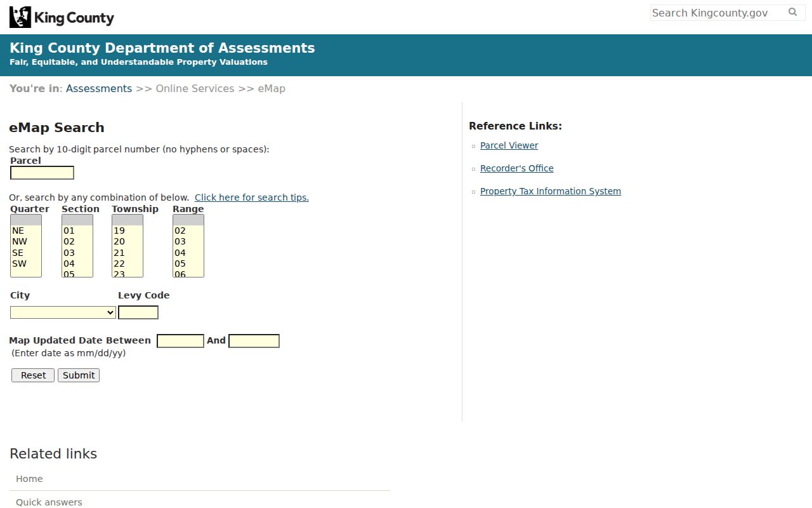Screen dimensions: 812x508
Task: Select NE in the Quarter list
Action: pos(25,231)
